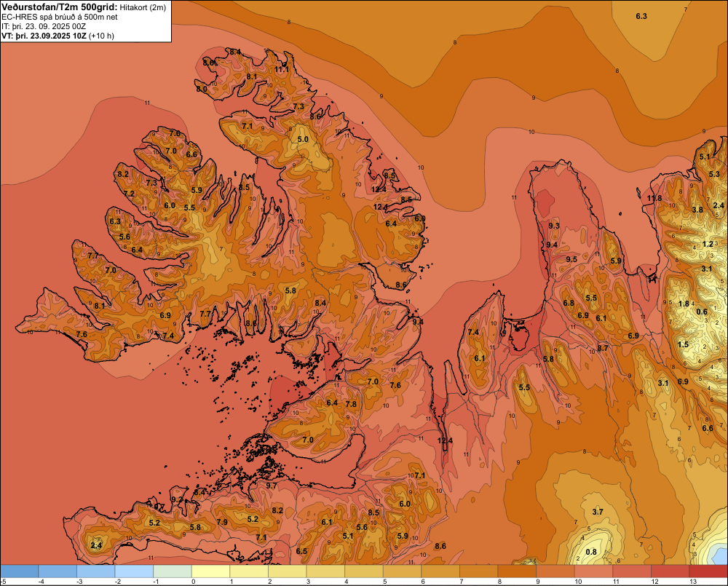Click the '9.7' temperature value on the map
Image resolution: width=728 pixels, height=586 pixels.
pos(271,486)
